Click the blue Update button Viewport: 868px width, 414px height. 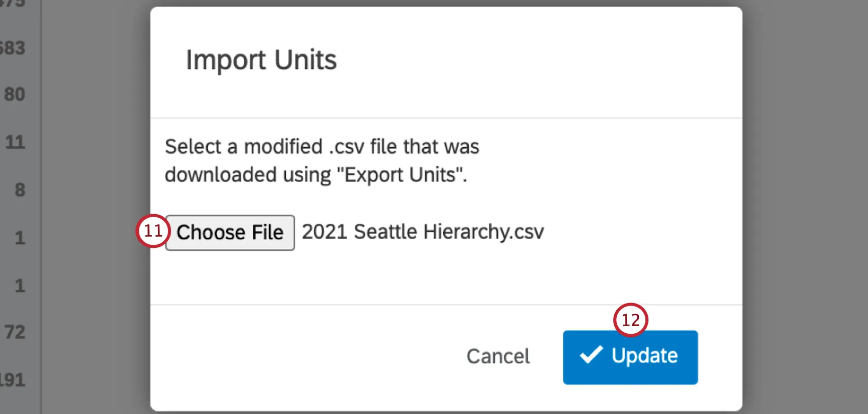(630, 357)
